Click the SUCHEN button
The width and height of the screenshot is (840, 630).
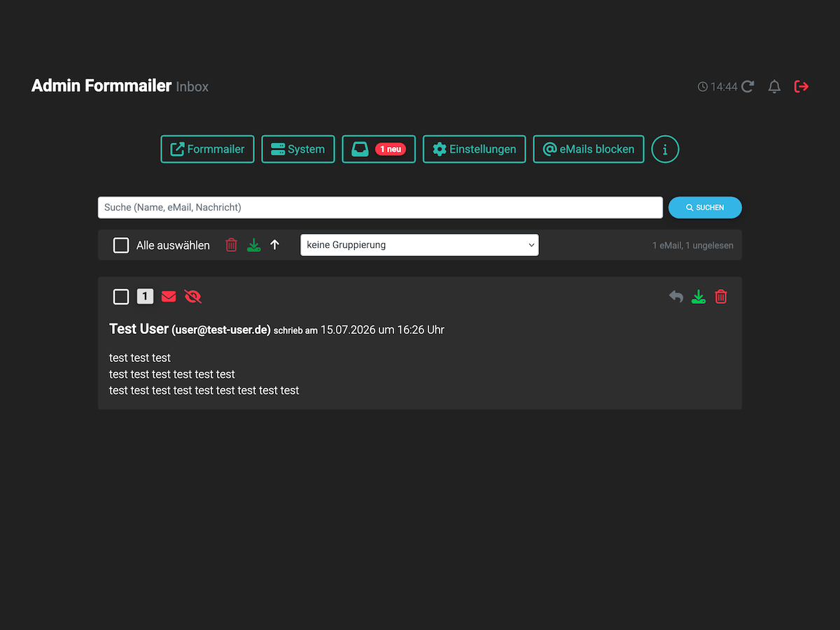[705, 207]
